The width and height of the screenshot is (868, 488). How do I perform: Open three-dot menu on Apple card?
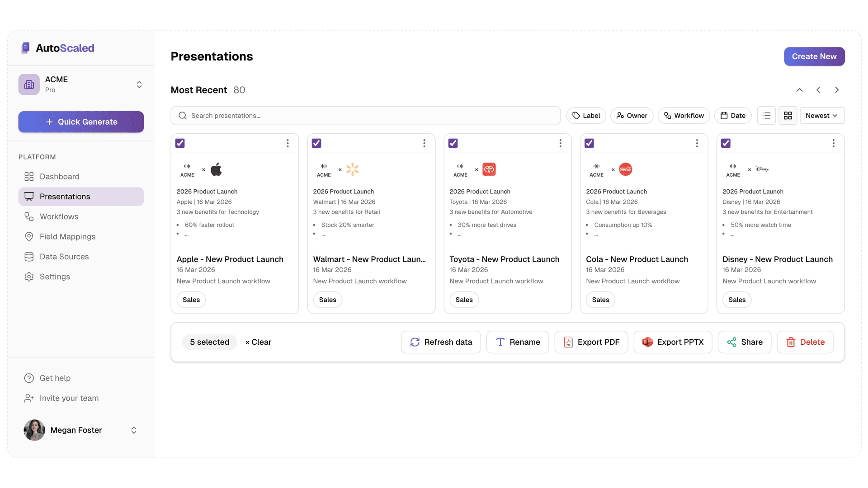[x=288, y=143]
